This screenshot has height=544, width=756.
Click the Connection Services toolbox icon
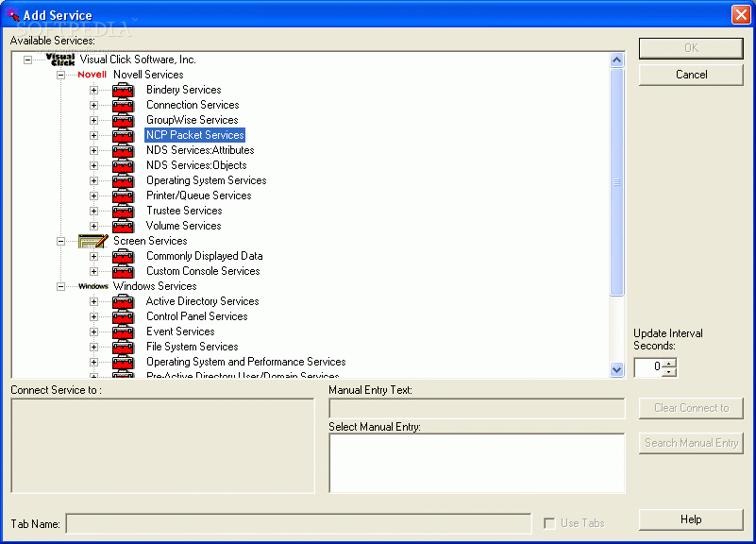123,105
